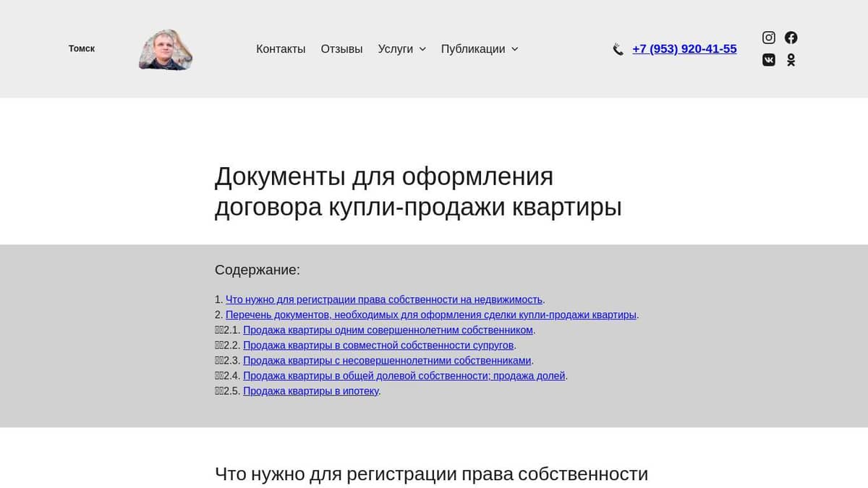Jump to 'Продажа квартиры одним совершеннолетним собственником'
Viewport: 868px width, 488px height.
[388, 330]
